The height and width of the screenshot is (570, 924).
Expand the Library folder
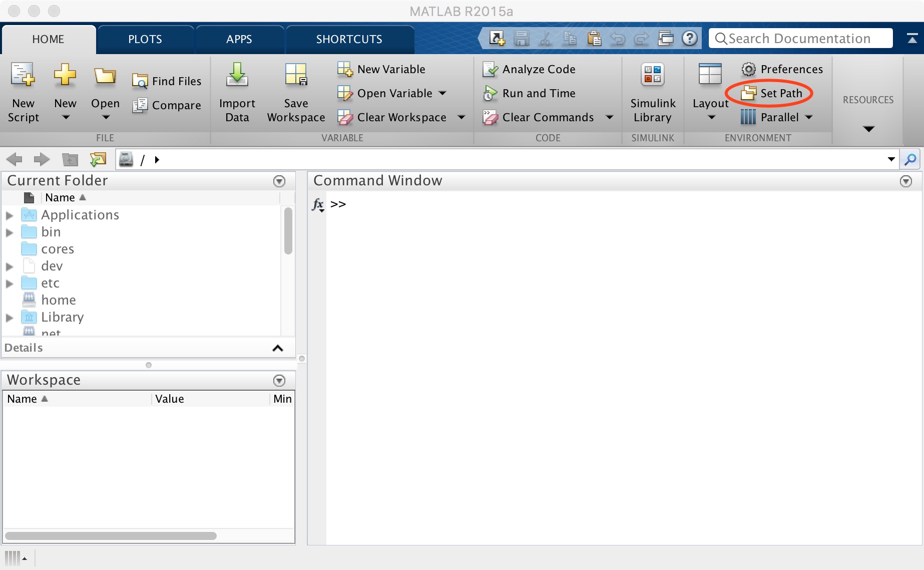pos(10,318)
